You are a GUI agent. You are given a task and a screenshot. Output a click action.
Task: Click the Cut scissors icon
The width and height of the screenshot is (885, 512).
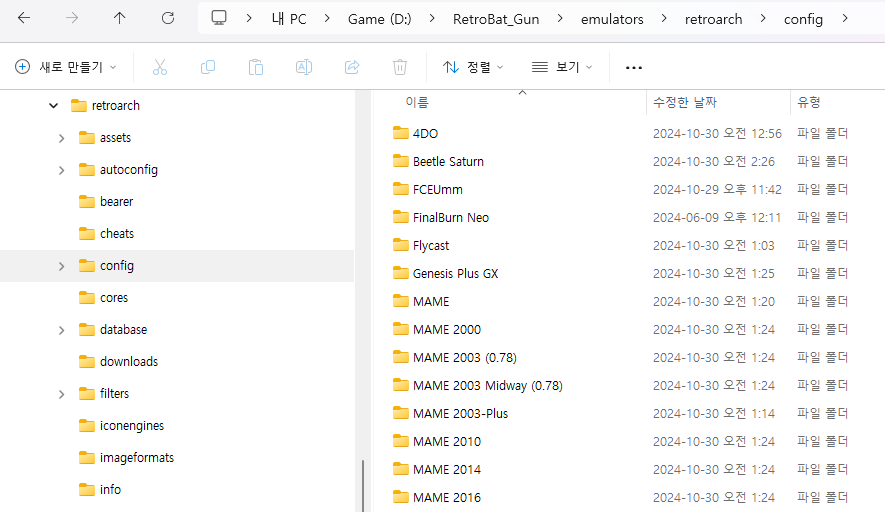point(160,67)
